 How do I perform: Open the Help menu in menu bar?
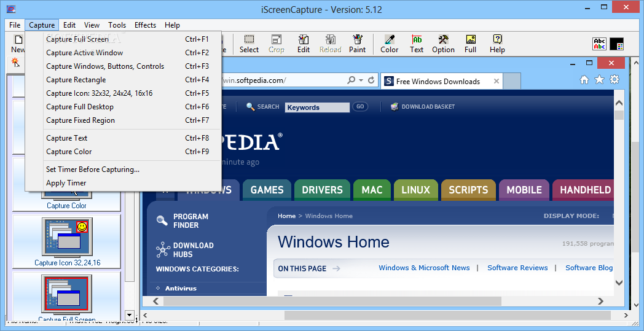click(x=172, y=25)
